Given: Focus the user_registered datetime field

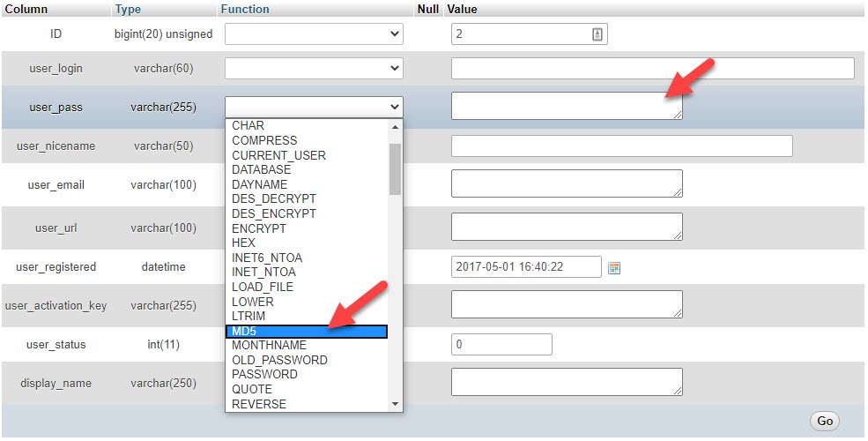Looking at the screenshot, I should pyautogui.click(x=526, y=266).
